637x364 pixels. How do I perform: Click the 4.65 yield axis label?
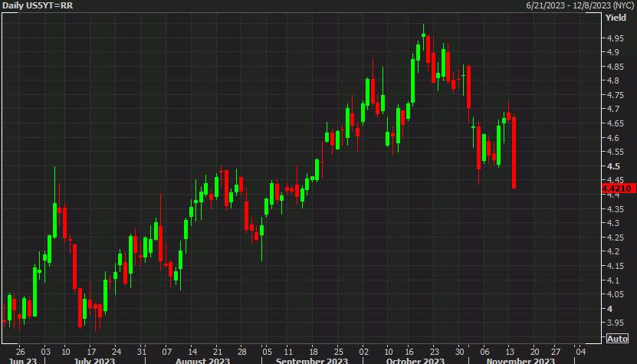[616, 123]
